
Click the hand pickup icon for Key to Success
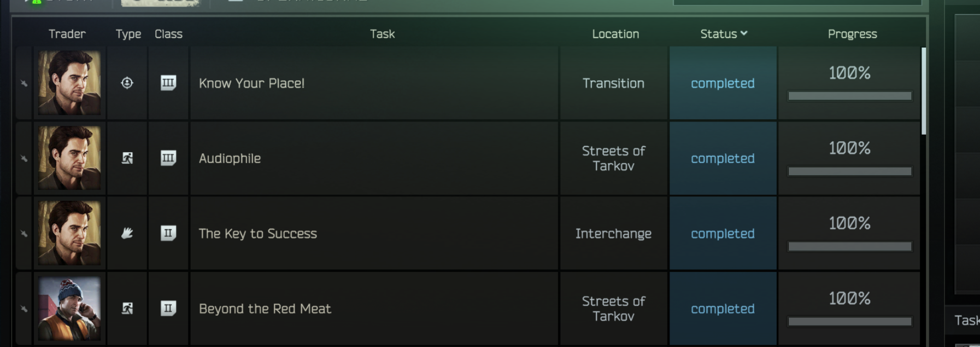tap(127, 233)
